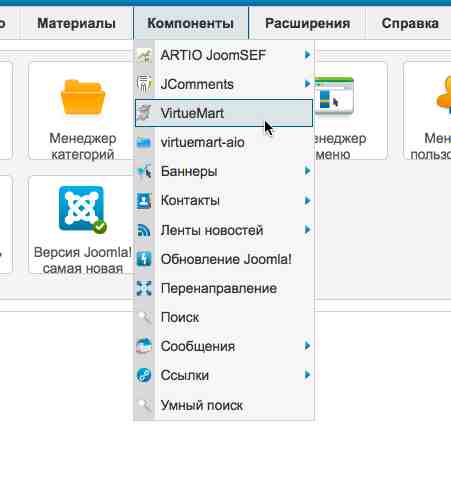Click the Умный поиск magnifier icon
The height and width of the screenshot is (489, 451).
pyautogui.click(x=144, y=405)
